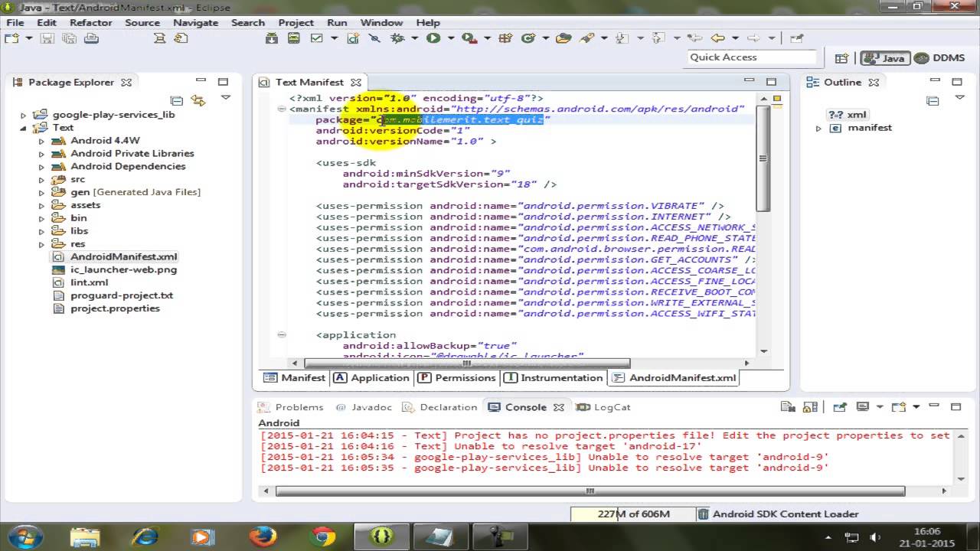Open the Window menu
This screenshot has width=980, height=551.
coord(381,22)
